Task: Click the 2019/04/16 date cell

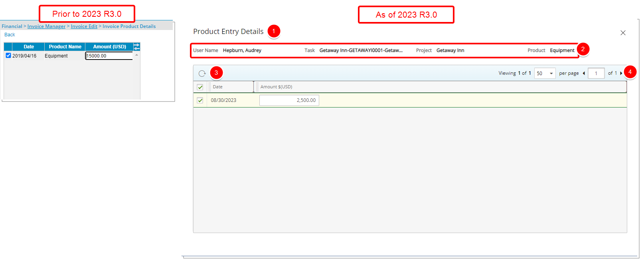Action: pos(24,56)
